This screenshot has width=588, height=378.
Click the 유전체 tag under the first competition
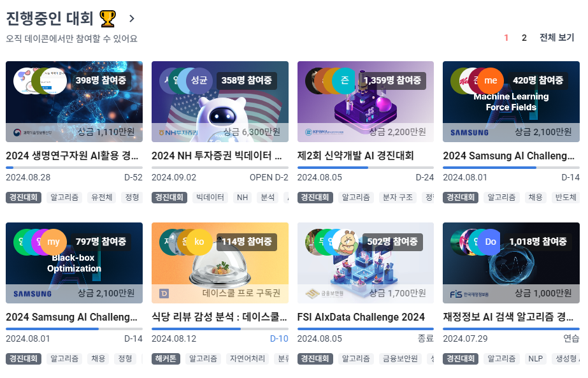[x=102, y=198]
